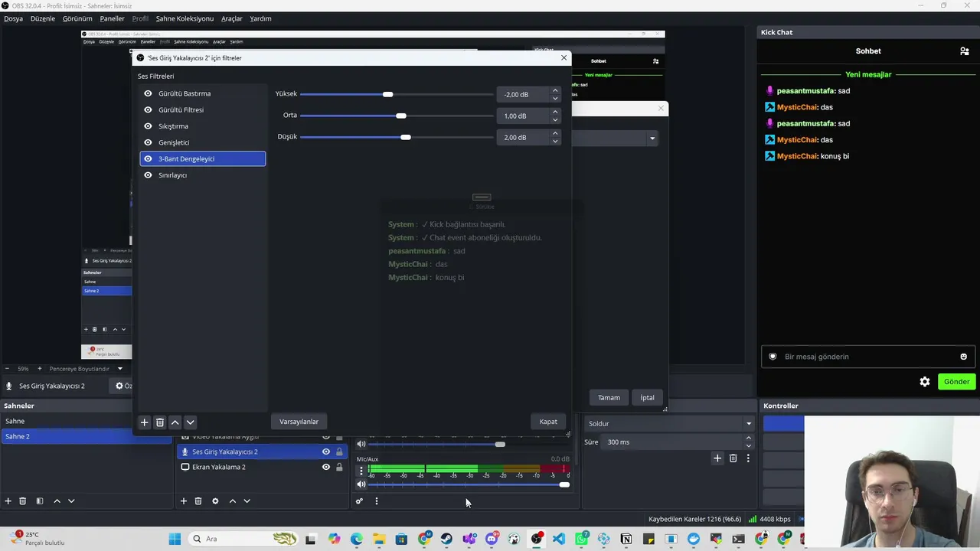Viewport: 980px width, 551px height.
Task: Toggle visibility of 3-Bant Dengeleyici filter
Action: [149, 158]
